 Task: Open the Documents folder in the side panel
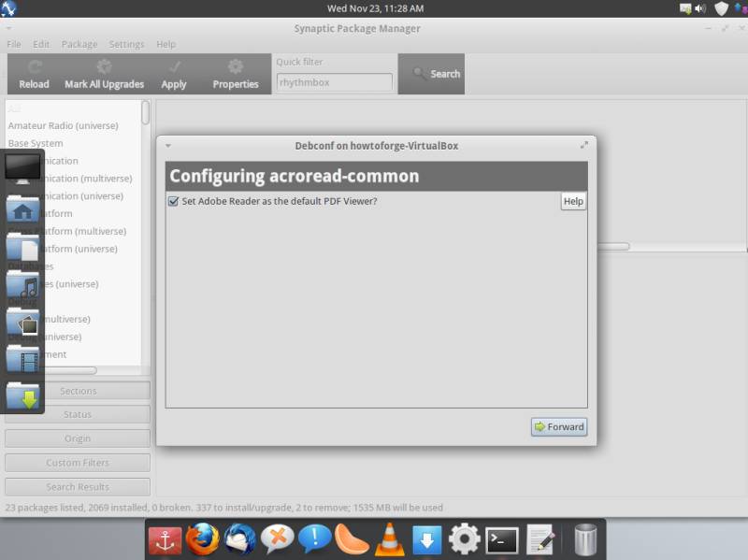click(22, 246)
